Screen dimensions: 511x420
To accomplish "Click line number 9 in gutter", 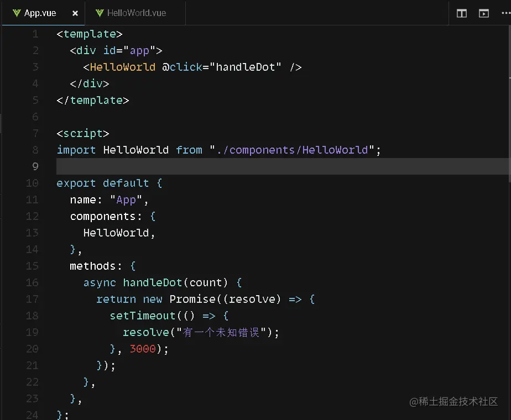I will tap(35, 166).
